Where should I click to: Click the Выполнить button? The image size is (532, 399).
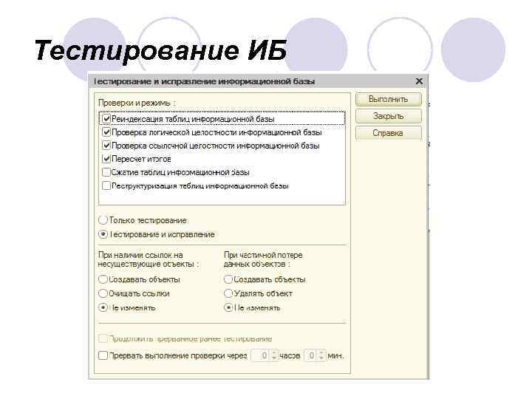(x=389, y=100)
